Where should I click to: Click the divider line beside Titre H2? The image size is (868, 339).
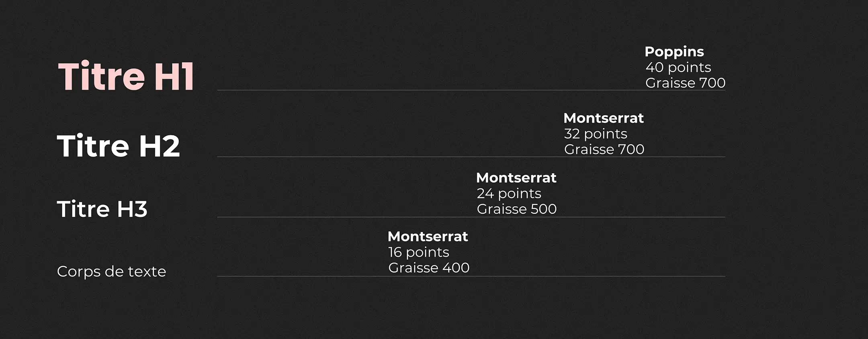[x=471, y=157]
